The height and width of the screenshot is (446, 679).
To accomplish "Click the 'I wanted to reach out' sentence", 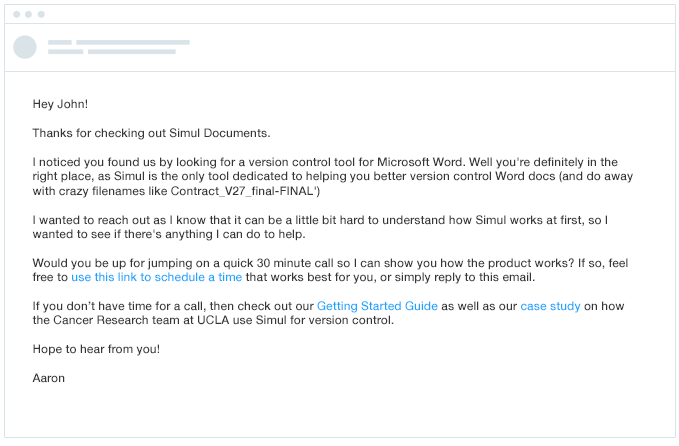I will [x=320, y=227].
